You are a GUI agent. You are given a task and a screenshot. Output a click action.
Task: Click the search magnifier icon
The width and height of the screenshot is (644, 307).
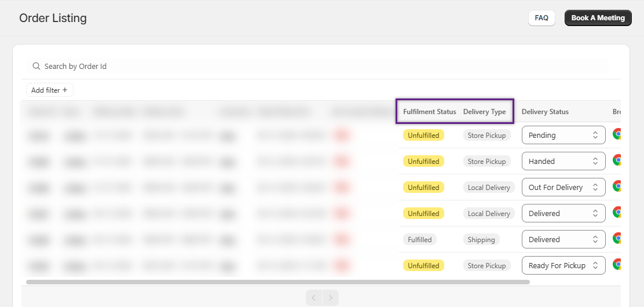pyautogui.click(x=36, y=67)
